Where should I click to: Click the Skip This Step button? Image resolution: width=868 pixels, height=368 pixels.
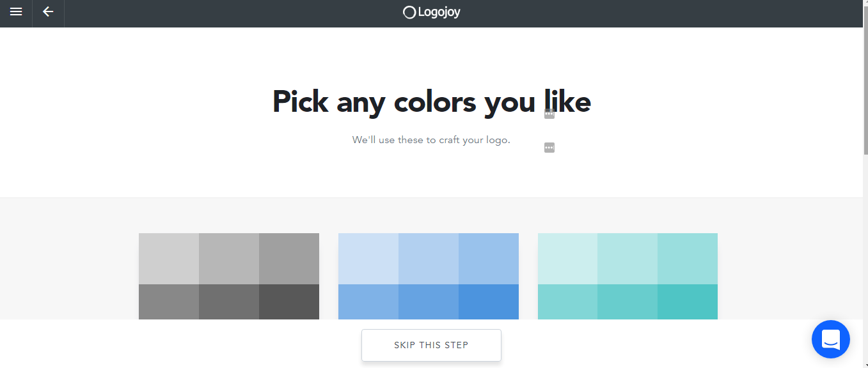point(431,345)
